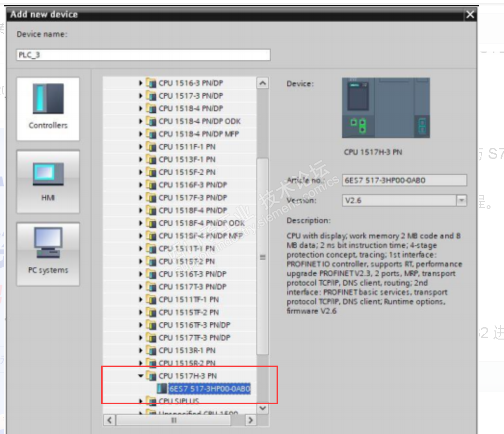Expand CPU 1511F-1 PN node
Image resolution: width=504 pixels, height=434 pixels.
(141, 147)
